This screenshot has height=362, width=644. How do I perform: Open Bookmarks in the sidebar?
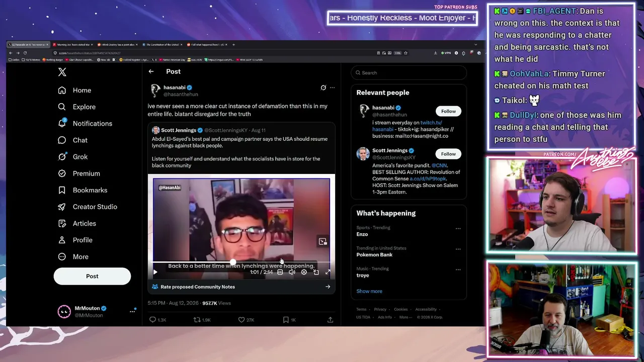(x=83, y=190)
